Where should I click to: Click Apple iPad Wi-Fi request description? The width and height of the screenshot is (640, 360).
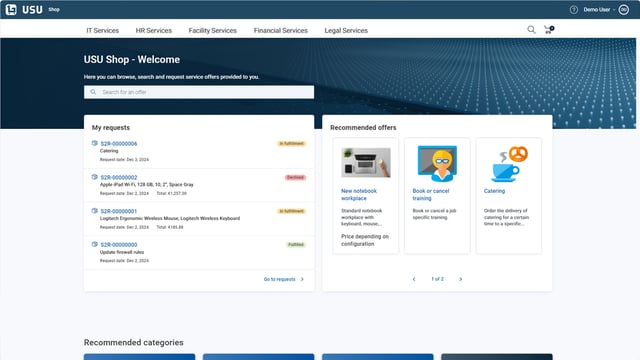point(147,185)
